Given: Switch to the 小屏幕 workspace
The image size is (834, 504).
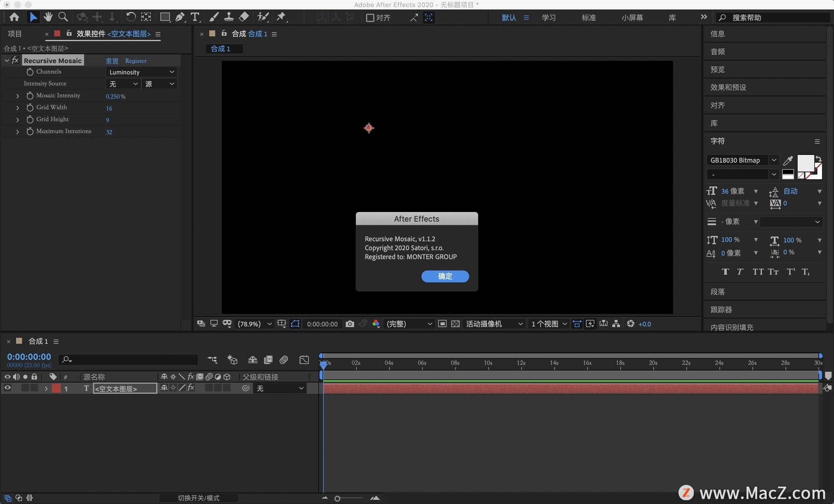Looking at the screenshot, I should 632,18.
